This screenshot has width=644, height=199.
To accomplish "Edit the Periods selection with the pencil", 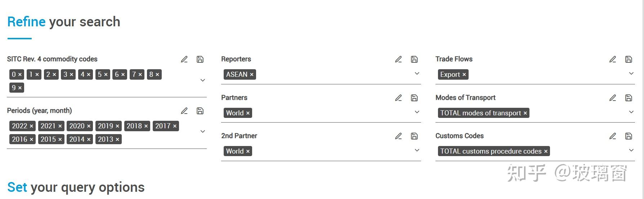I will [184, 111].
